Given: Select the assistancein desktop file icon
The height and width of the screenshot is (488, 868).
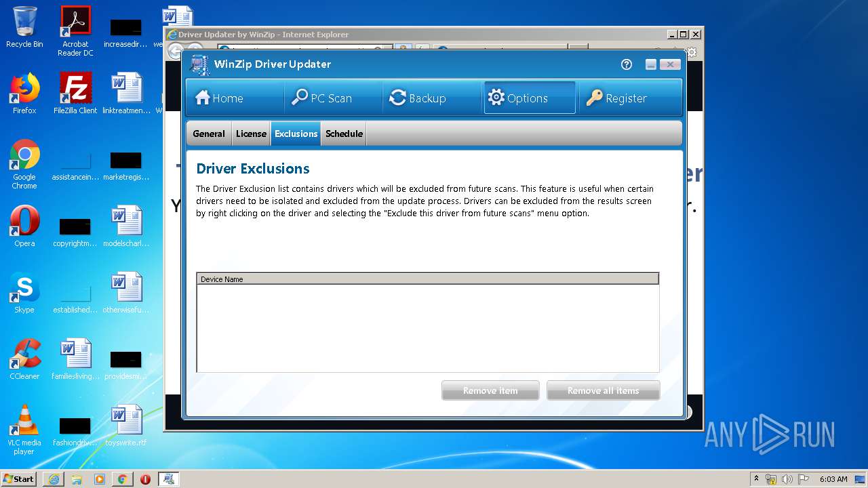Looking at the screenshot, I should tap(75, 165).
